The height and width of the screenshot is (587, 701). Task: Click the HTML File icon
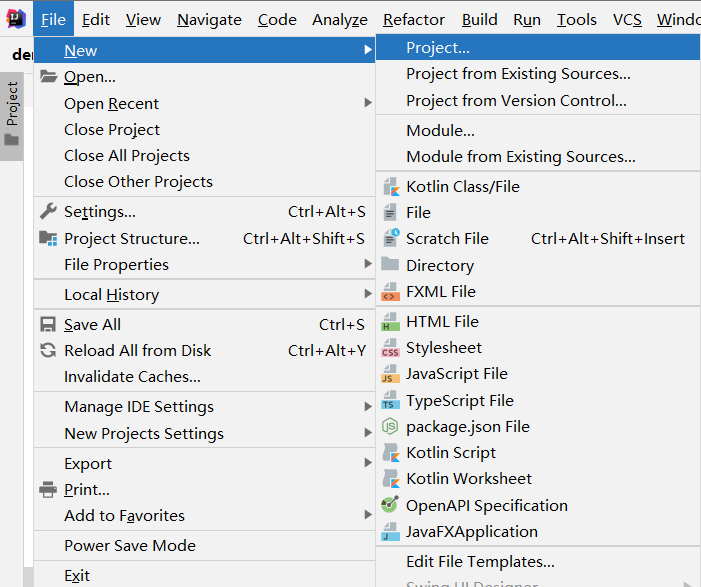coord(390,322)
